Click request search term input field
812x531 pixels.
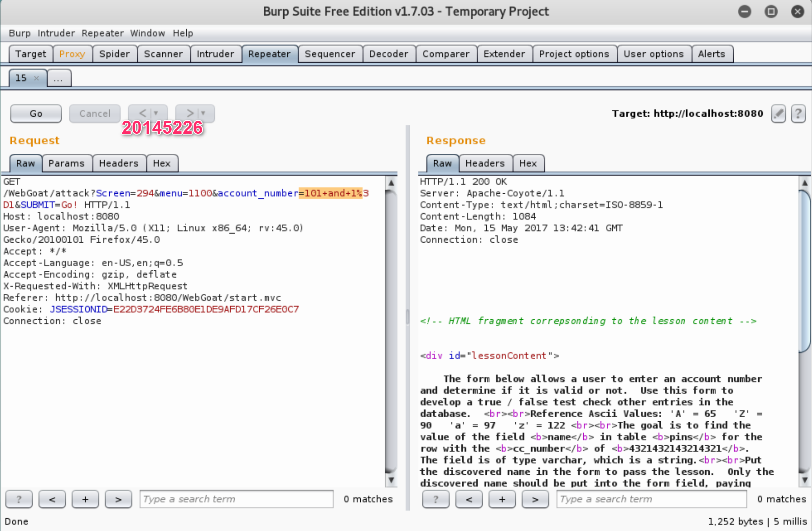[236, 499]
